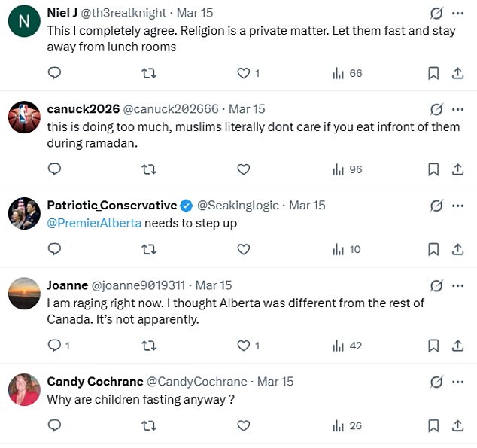Share Patriotic_Conservative's tweet
Image resolution: width=477 pixels, height=448 pixels.
(x=457, y=249)
